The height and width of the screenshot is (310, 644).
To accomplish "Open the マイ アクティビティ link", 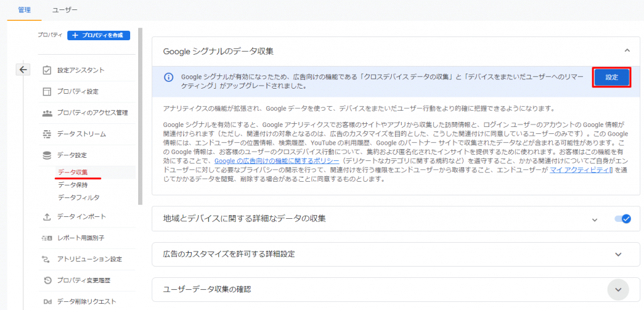I will coord(581,170).
